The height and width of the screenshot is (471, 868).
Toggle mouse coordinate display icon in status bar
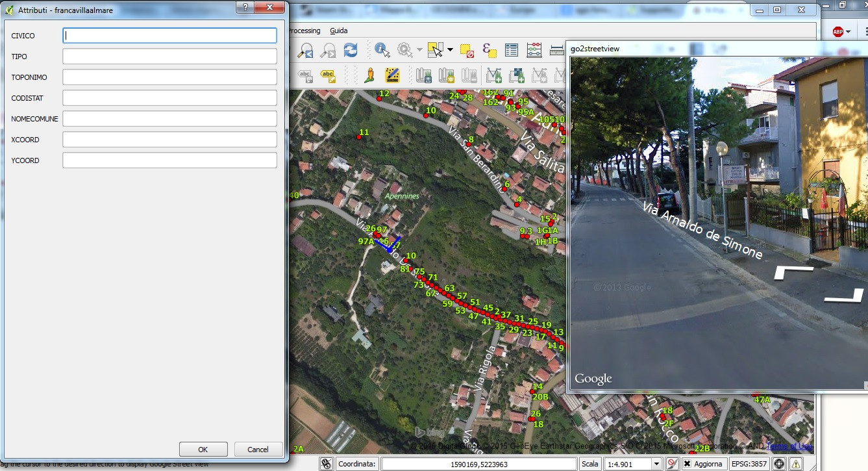(x=327, y=464)
